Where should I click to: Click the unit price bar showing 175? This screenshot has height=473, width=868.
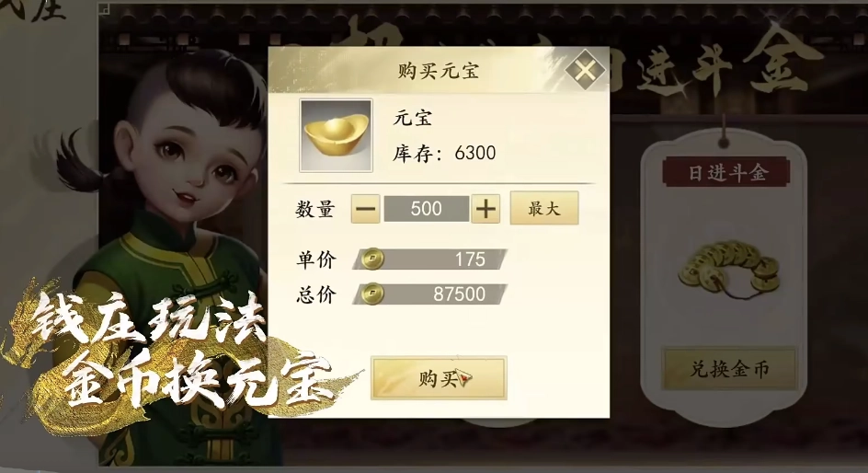(430, 260)
